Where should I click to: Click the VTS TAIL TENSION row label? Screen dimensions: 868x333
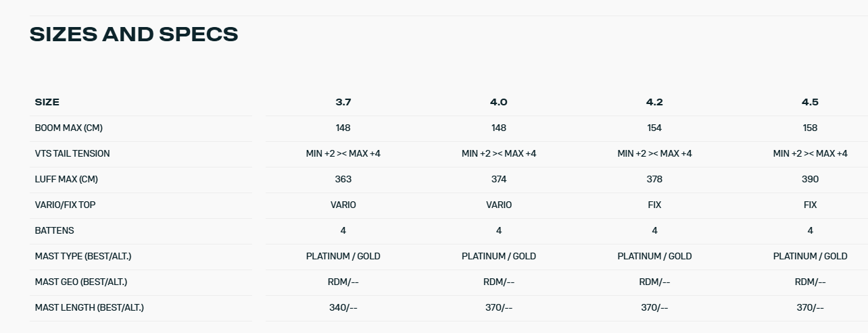72,153
